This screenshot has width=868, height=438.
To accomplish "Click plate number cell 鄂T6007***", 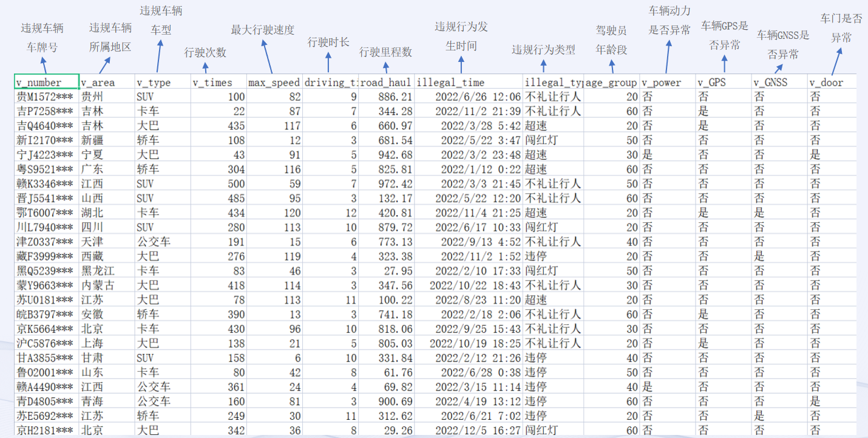I will tap(47, 213).
